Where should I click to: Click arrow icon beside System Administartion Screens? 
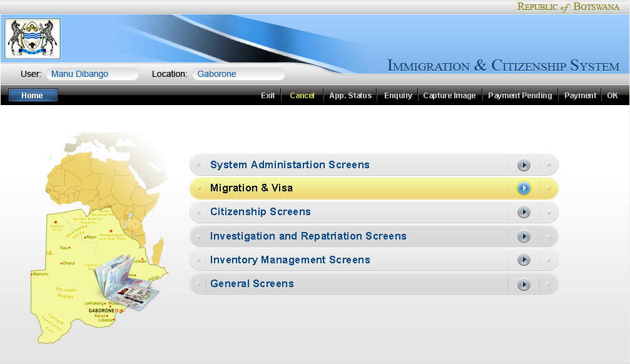(524, 165)
